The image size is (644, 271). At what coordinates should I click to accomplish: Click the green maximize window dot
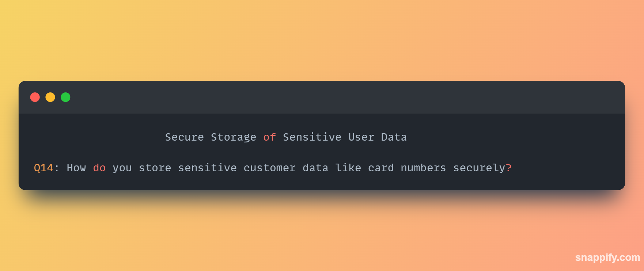[65, 97]
